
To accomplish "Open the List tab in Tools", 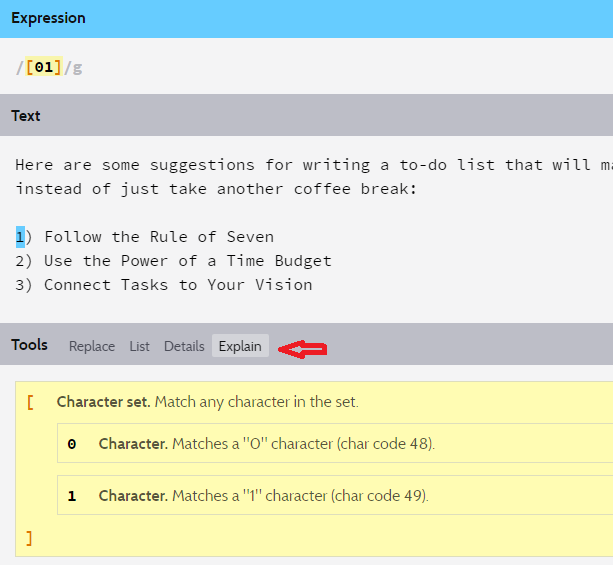I will point(139,346).
